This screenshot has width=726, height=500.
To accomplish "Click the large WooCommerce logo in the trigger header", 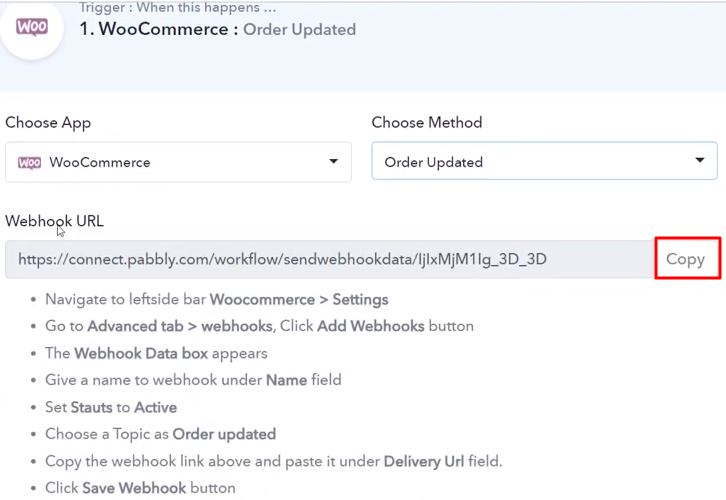I will point(31,29).
